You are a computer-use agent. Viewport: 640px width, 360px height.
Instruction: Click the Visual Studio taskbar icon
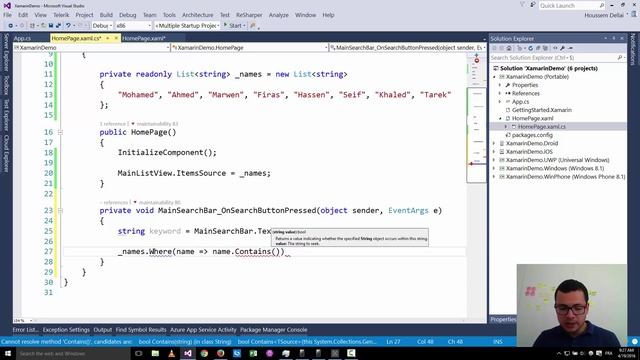tap(188, 353)
